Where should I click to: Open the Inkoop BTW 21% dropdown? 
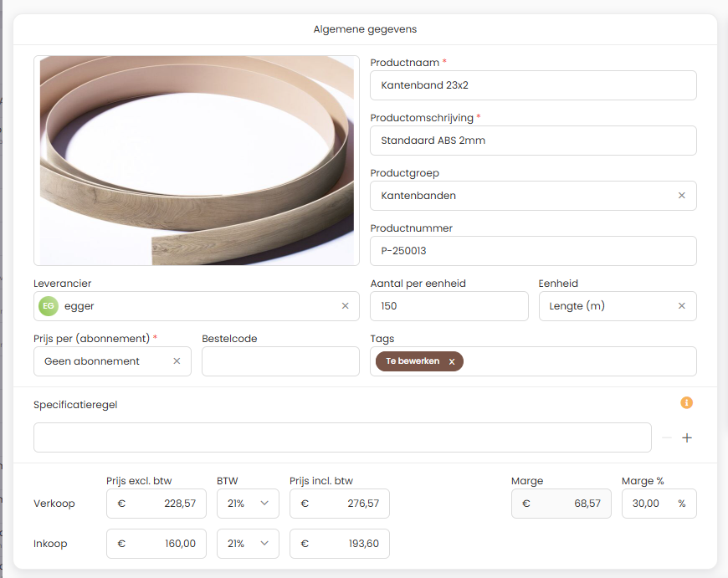pos(248,544)
